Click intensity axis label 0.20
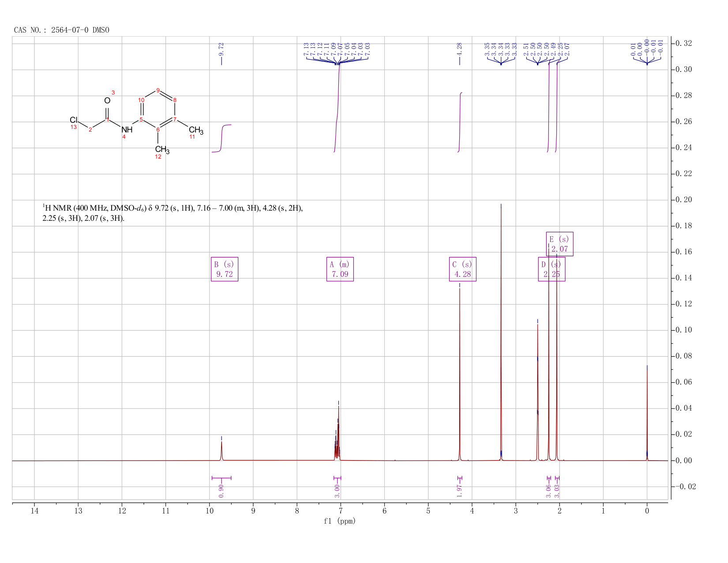Screen dimensions: 728x563 coord(683,200)
